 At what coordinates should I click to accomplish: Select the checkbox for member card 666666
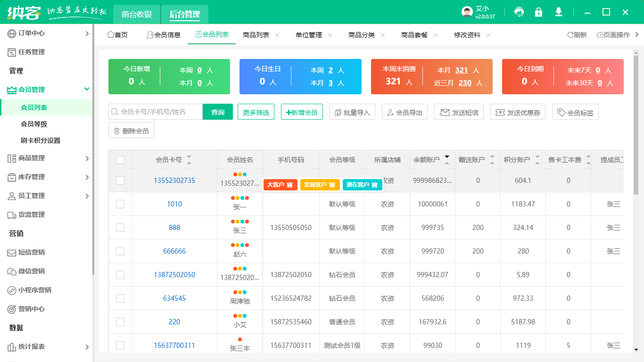pyautogui.click(x=120, y=251)
